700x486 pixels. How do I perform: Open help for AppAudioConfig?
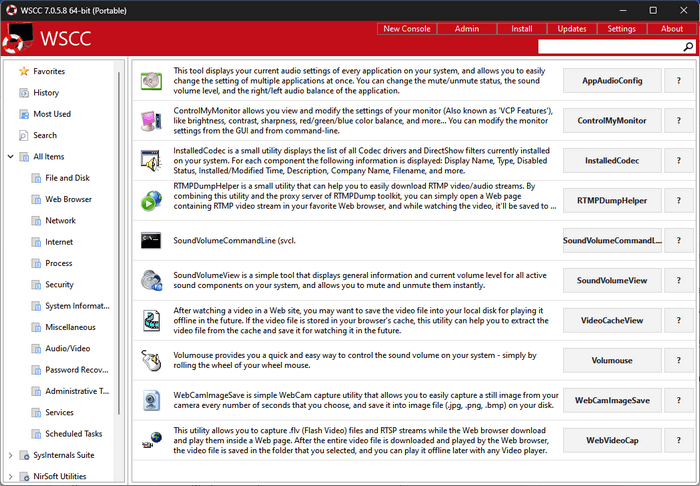coord(679,81)
